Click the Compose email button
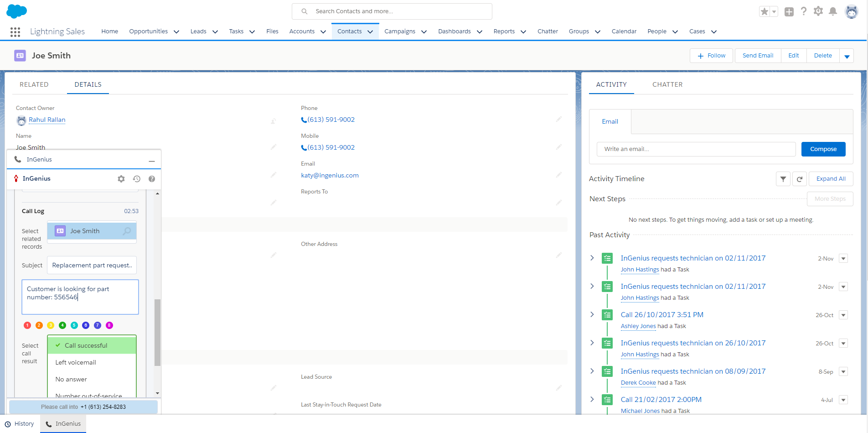 823,149
